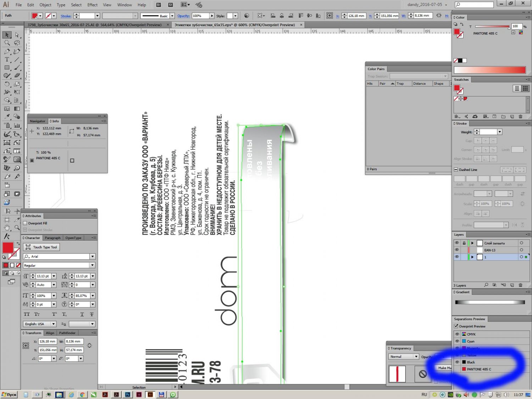532x399 pixels.
Task: Select the Magic Wand tool
Action: coord(7,43)
